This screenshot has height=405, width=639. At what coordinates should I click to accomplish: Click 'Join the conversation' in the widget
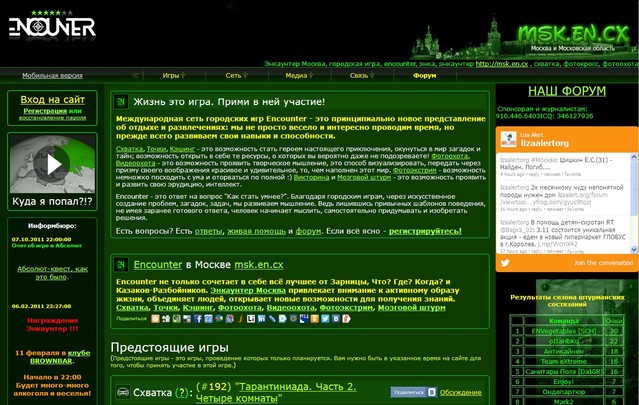coord(604,263)
